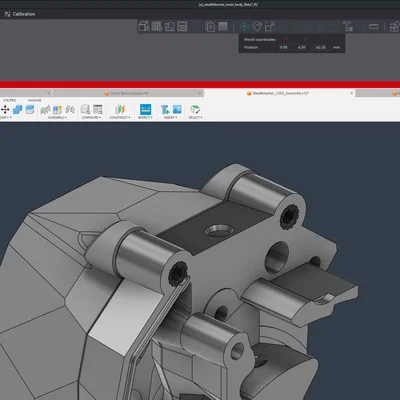
Task: Click the Joint icon in Assemble group
Action: pyautogui.click(x=45, y=109)
